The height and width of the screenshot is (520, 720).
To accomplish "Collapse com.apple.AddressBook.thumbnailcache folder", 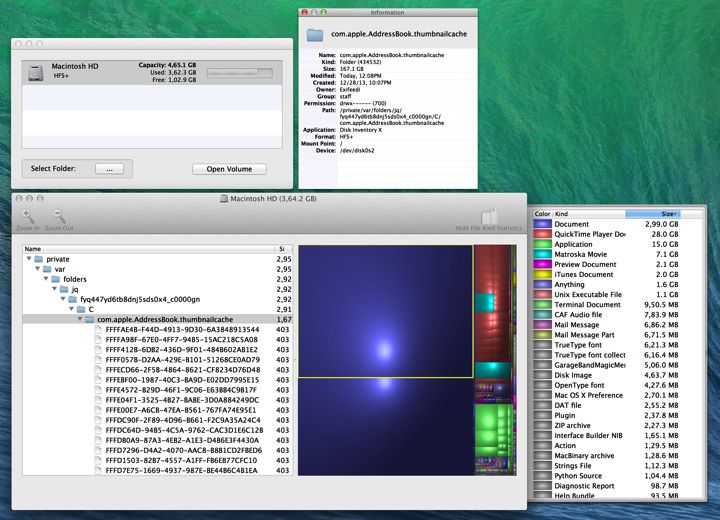I will click(x=80, y=319).
